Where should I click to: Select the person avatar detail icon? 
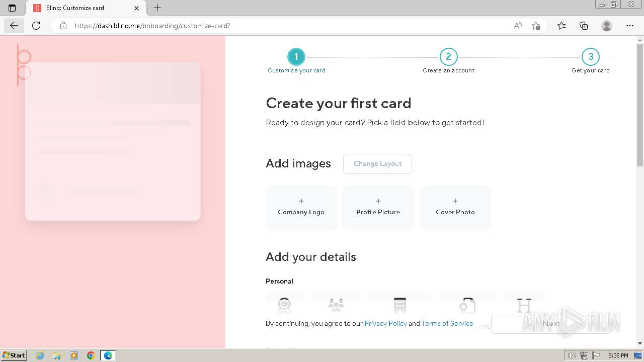284,305
